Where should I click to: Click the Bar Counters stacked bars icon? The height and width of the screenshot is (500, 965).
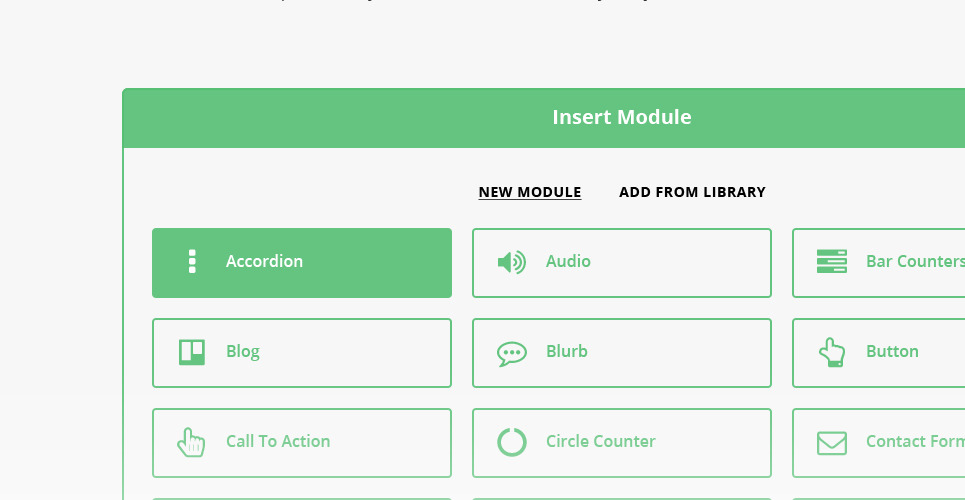tap(831, 262)
